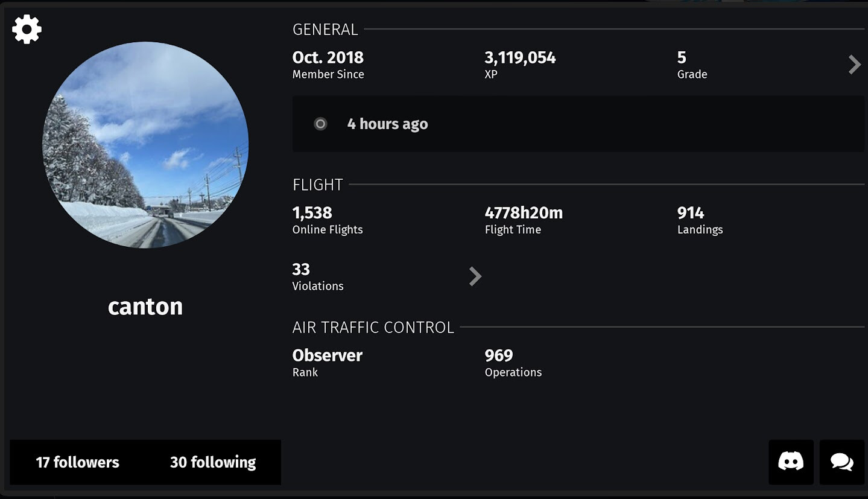868x499 pixels.
Task: Expand the Violations details arrow
Action: point(475,276)
